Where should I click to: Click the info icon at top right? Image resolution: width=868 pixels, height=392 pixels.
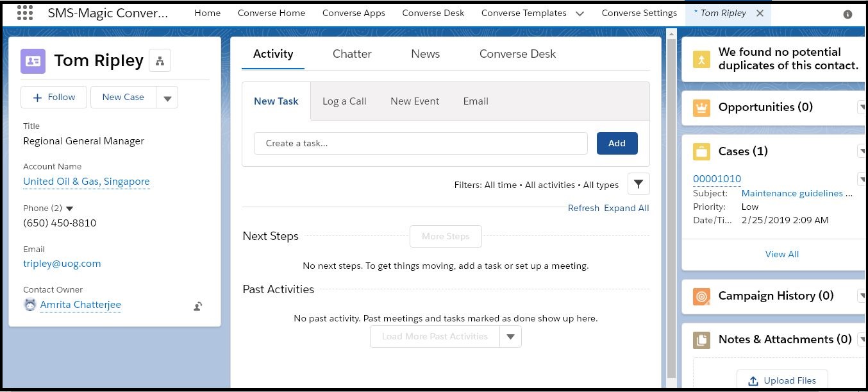[x=847, y=14]
